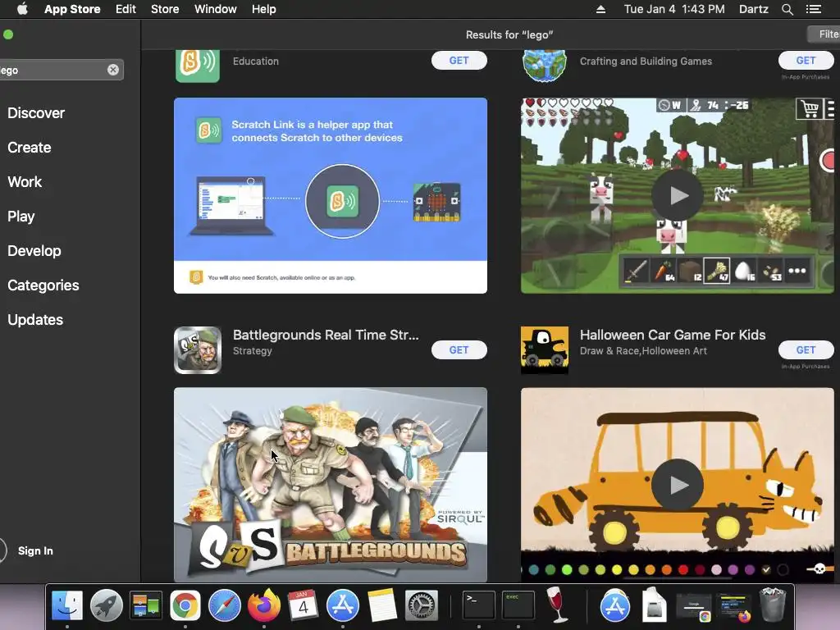Viewport: 840px width, 630px height.
Task: Go to the Work section
Action: 25,181
